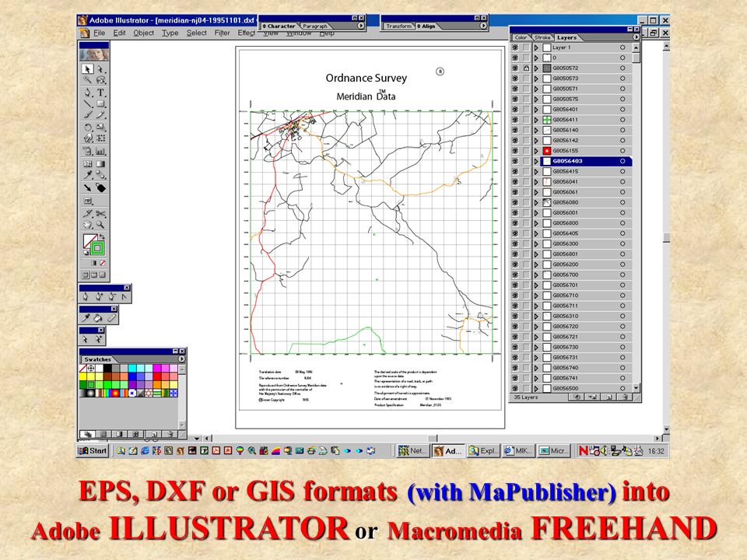Open the File menu
This screenshot has width=747, height=560.
point(99,33)
